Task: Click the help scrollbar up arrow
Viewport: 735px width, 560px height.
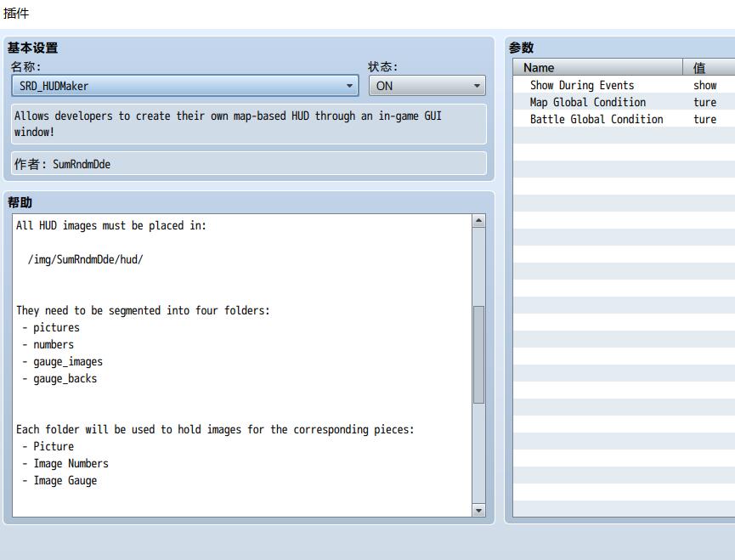Action: point(478,221)
